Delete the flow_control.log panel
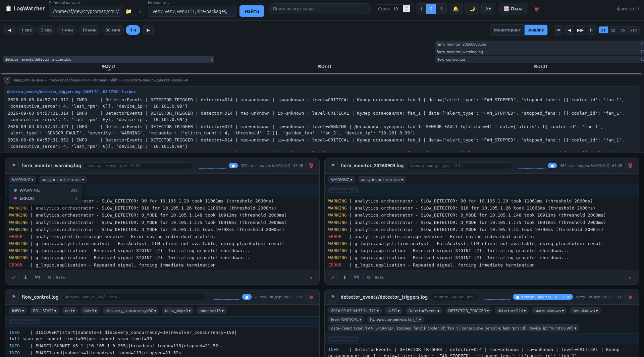Image resolution: width=644 pixels, height=357 pixels. (x=311, y=297)
